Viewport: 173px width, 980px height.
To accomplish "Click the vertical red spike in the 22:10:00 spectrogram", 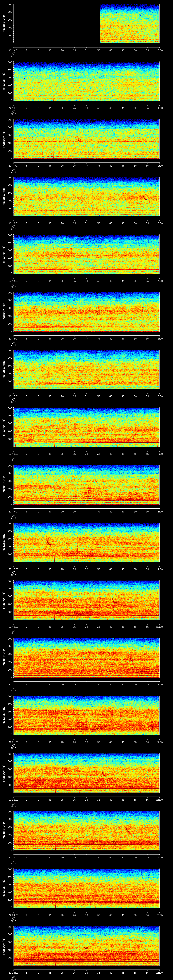I will (53, 98).
